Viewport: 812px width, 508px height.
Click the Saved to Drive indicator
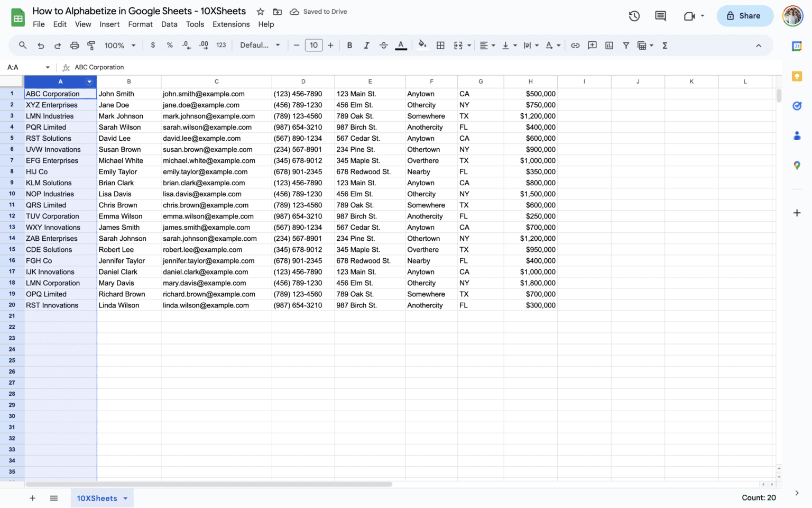(x=318, y=11)
